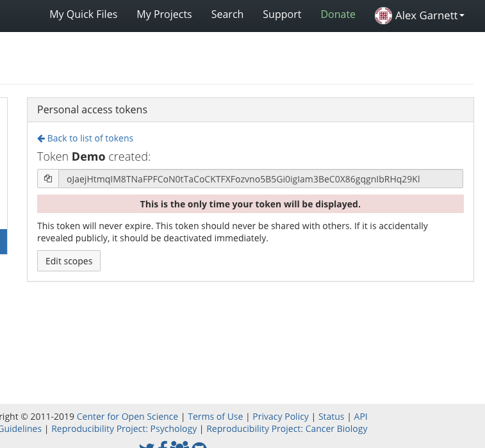Screen dimensions: 485x448
Task: Open My Quick Files
Action: click(83, 15)
